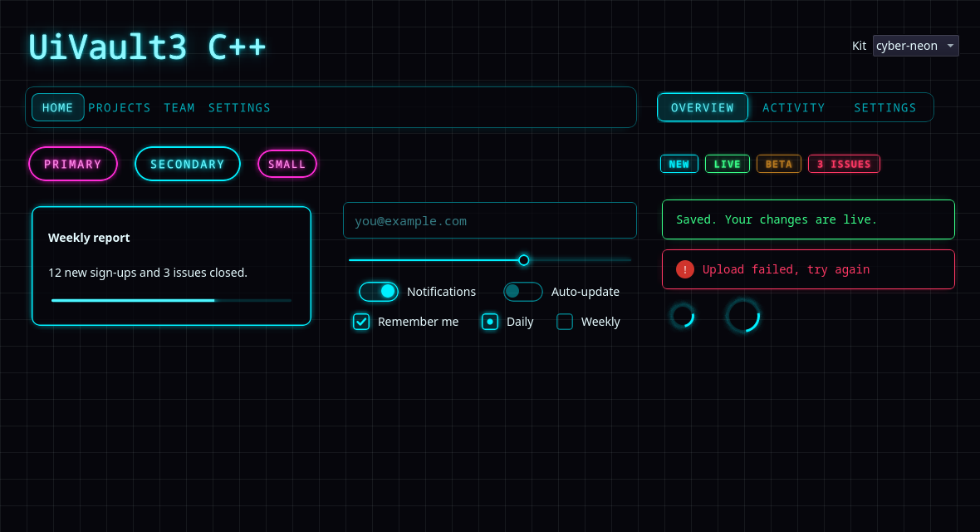Click the 'Weekly report' card heading
Screen dimensions: 980x532
click(89, 238)
